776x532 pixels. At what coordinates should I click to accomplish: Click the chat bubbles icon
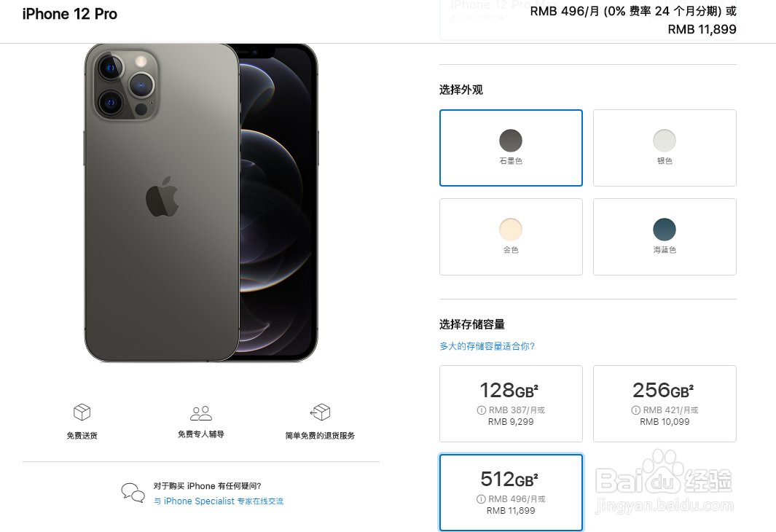tap(133, 493)
